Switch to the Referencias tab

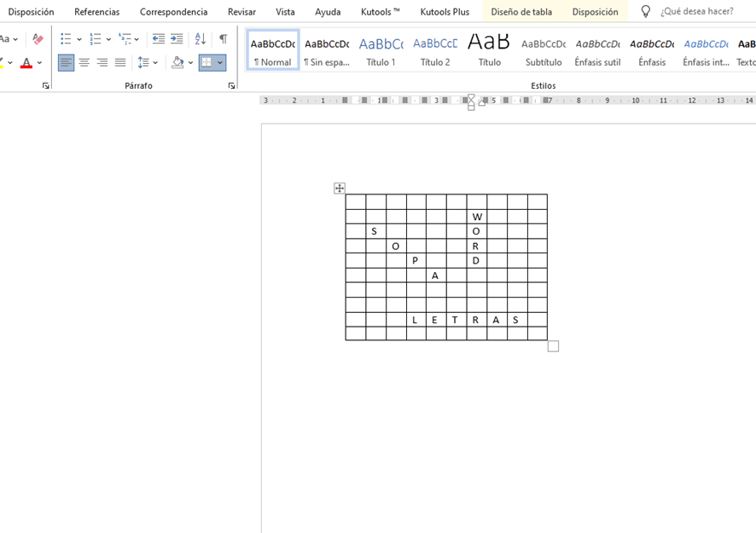96,12
